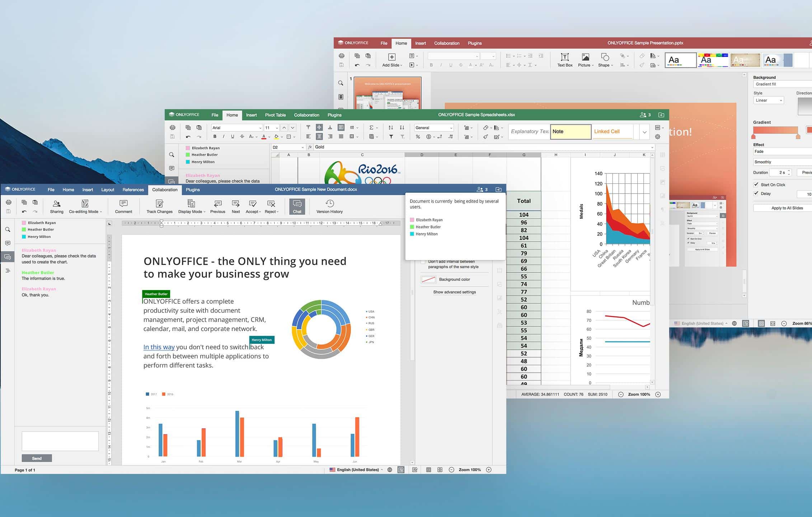The image size is (812, 517).
Task: Open document language English (United States) selector
Action: click(x=356, y=470)
